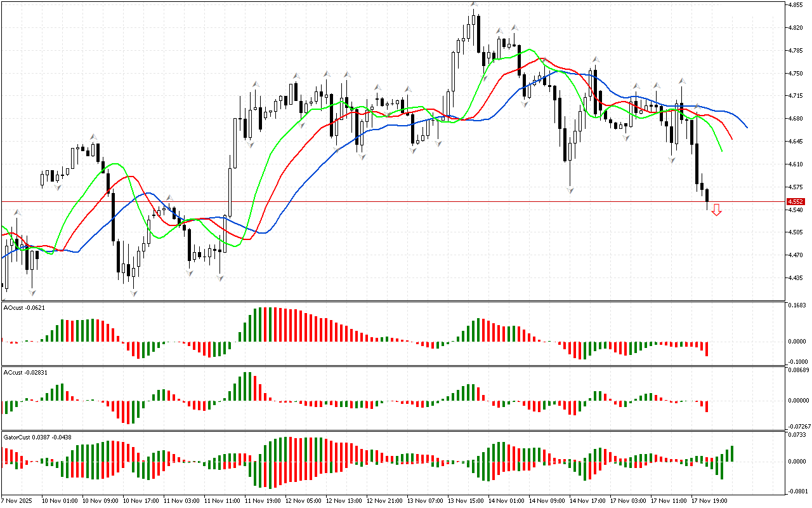812x508 pixels.
Task: Click fractal arrow below 10 Nov 17:00 low
Action: tap(133, 293)
